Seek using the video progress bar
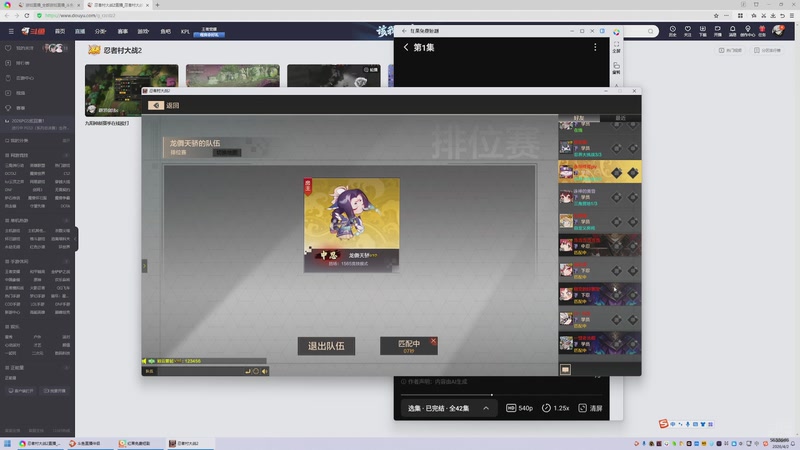 502,395
